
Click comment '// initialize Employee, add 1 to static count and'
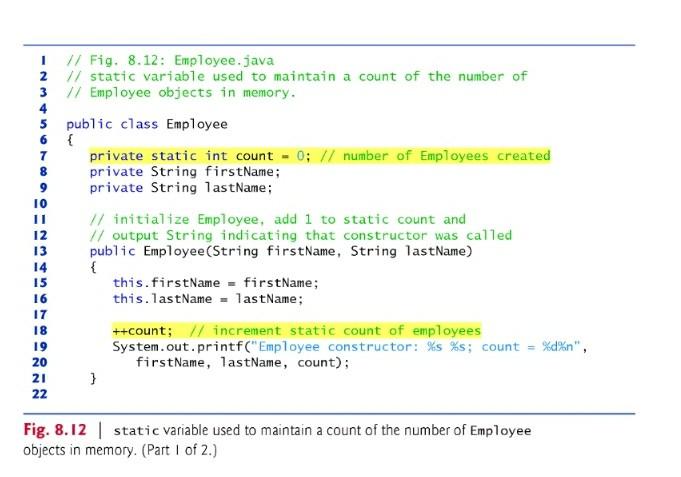pyautogui.click(x=278, y=219)
